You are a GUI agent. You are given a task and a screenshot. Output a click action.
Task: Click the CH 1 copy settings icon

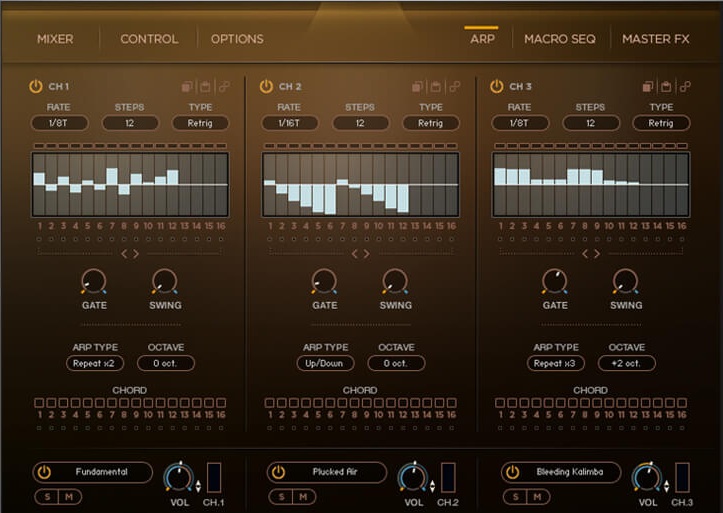coord(187,87)
